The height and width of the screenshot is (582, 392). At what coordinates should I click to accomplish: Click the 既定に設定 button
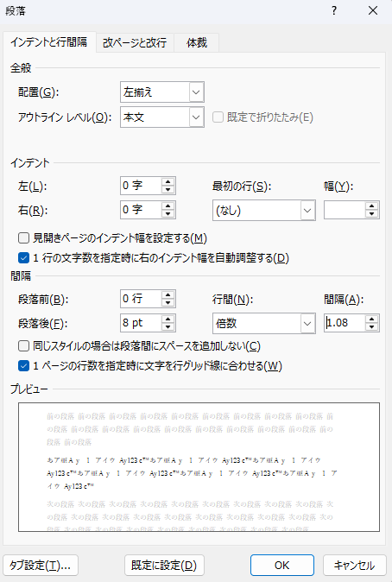click(164, 566)
